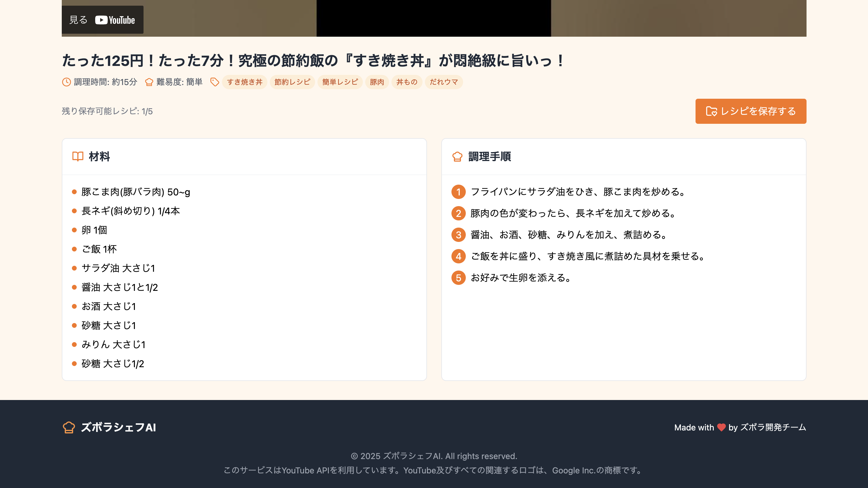This screenshot has height=488, width=868.
Task: Click the footer ズボラシェフAI chef hat logo
Action: 69,427
